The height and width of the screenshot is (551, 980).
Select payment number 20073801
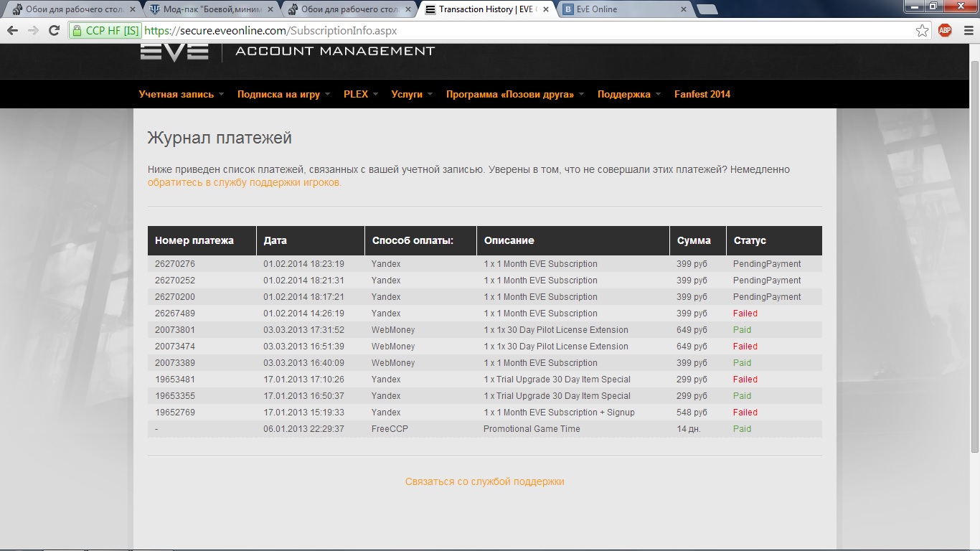pos(175,330)
